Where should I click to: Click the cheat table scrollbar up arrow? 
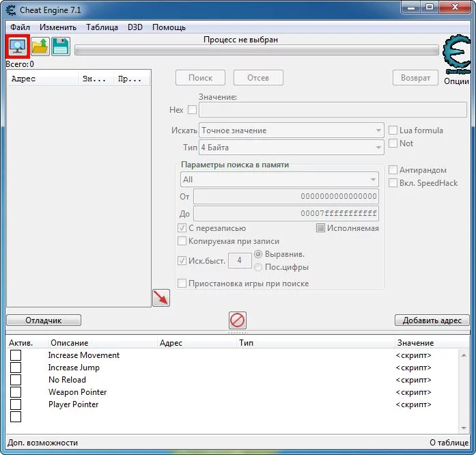point(464,355)
